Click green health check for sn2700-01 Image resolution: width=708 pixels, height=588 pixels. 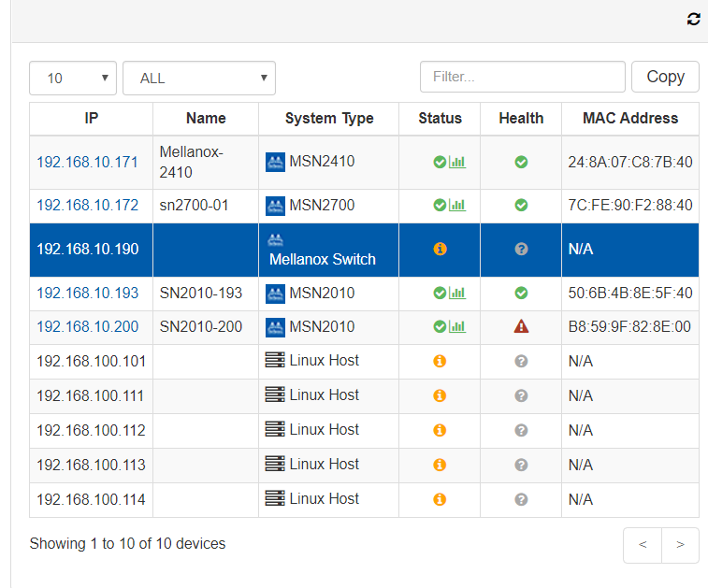[521, 206]
